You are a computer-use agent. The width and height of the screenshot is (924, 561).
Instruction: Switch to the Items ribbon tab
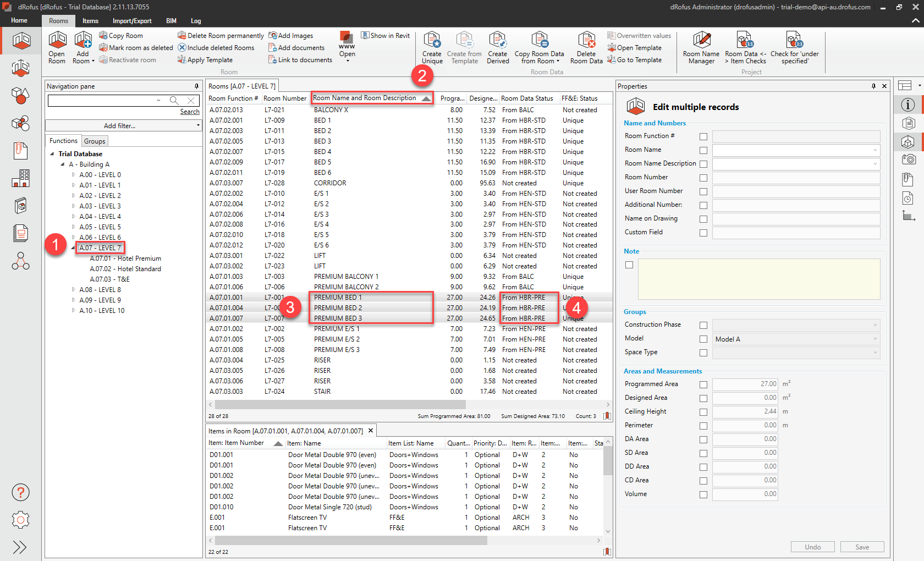(90, 21)
